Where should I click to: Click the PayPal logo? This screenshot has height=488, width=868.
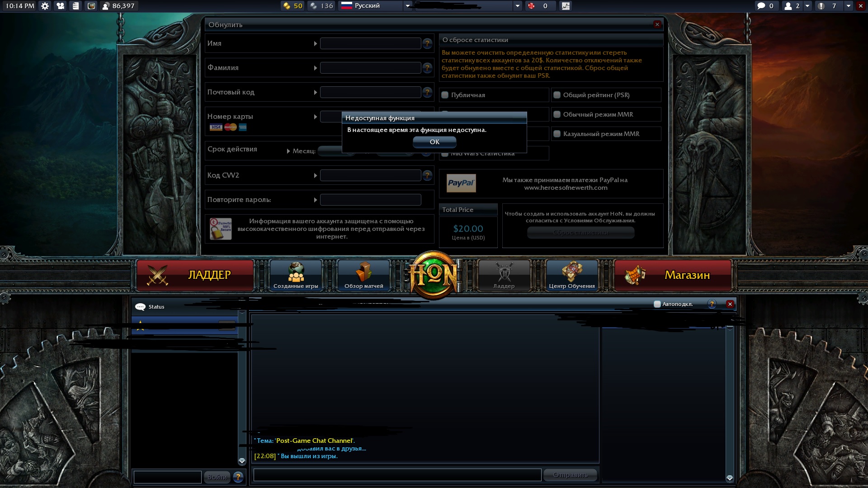click(x=461, y=183)
